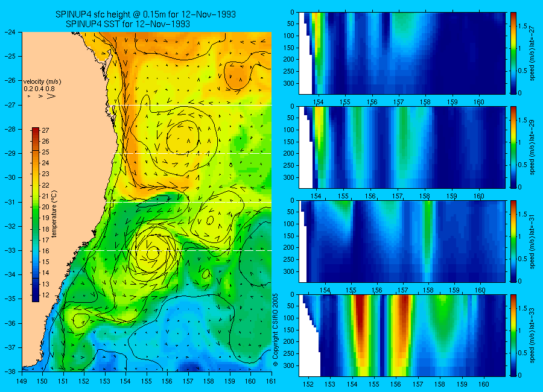Click the 12 label on temperature color bar
543x392 pixels.
point(45,295)
